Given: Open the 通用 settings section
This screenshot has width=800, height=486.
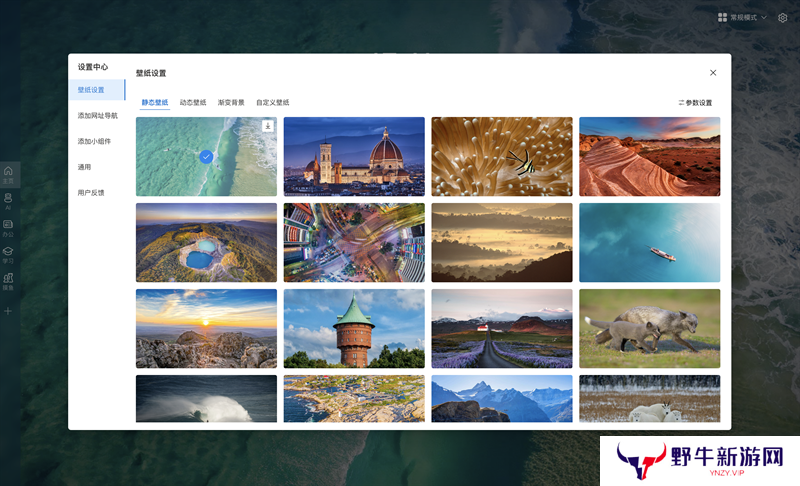Looking at the screenshot, I should click(84, 167).
